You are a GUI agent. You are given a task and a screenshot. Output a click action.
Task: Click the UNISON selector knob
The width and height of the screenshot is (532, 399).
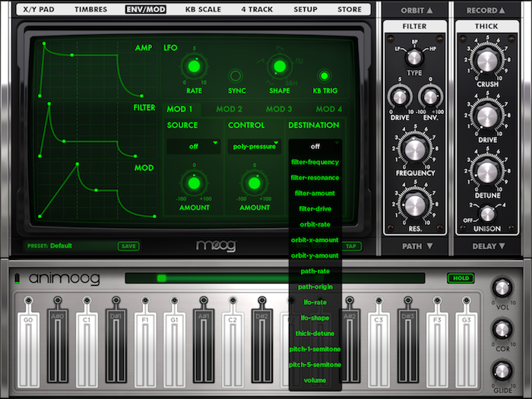click(488, 214)
